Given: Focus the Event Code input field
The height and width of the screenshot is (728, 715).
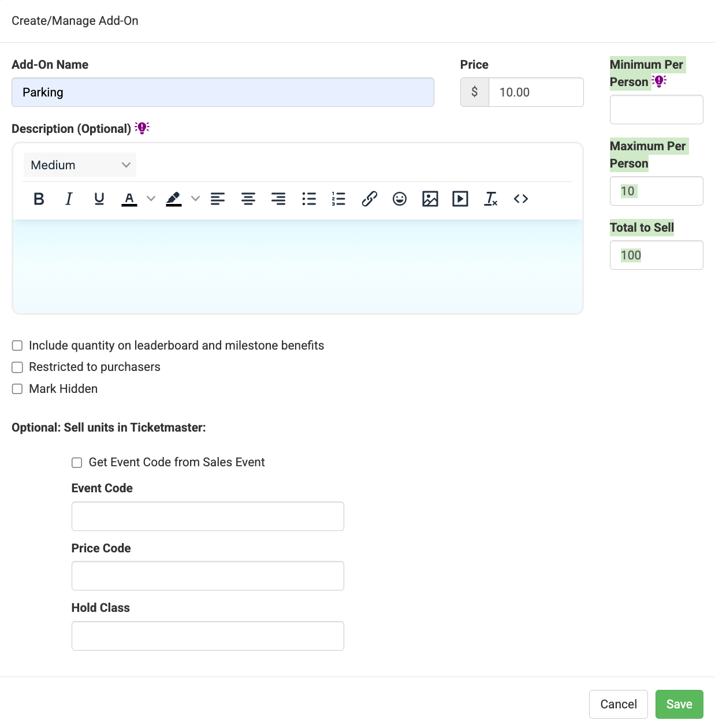Looking at the screenshot, I should pos(208,516).
